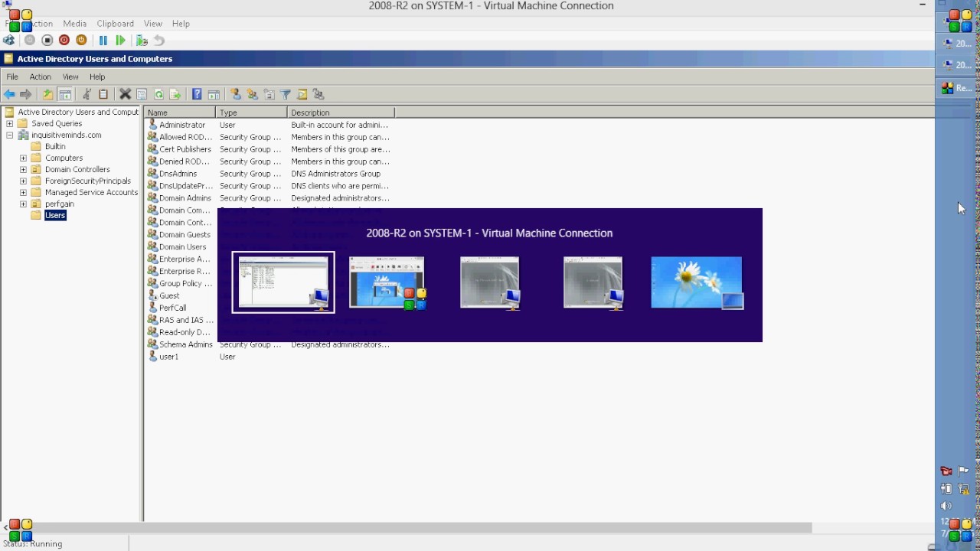Screen dimensions: 980x551
Task: Go back with the blue Back arrow
Action: [9, 95]
